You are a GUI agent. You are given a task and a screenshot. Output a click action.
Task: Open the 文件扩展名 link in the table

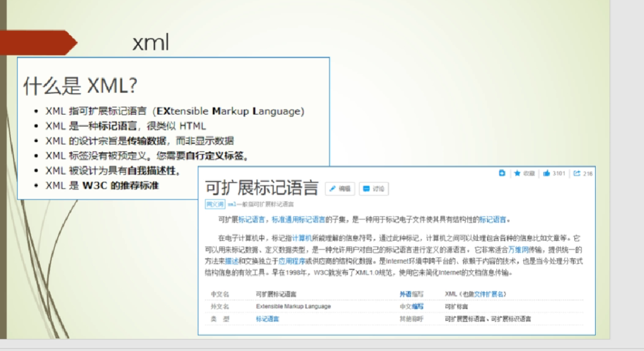point(489,294)
